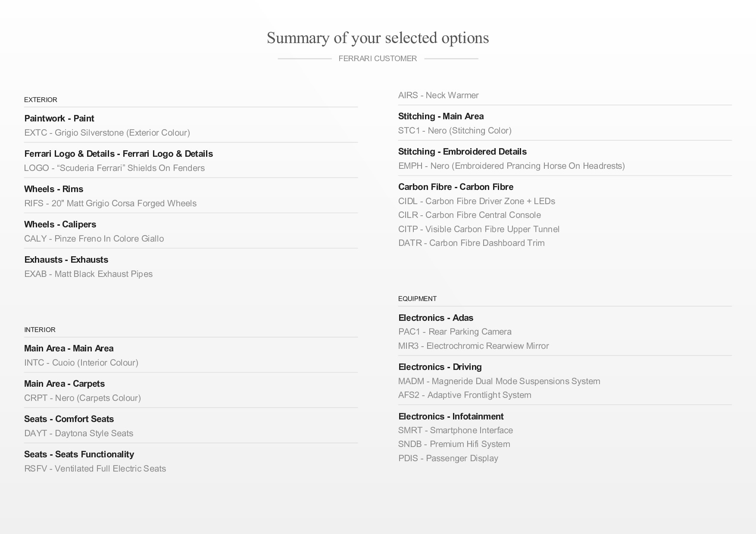Select the RSFV Ventilated Full Electric Seats entry
Screen dimensions: 756x534
point(95,469)
